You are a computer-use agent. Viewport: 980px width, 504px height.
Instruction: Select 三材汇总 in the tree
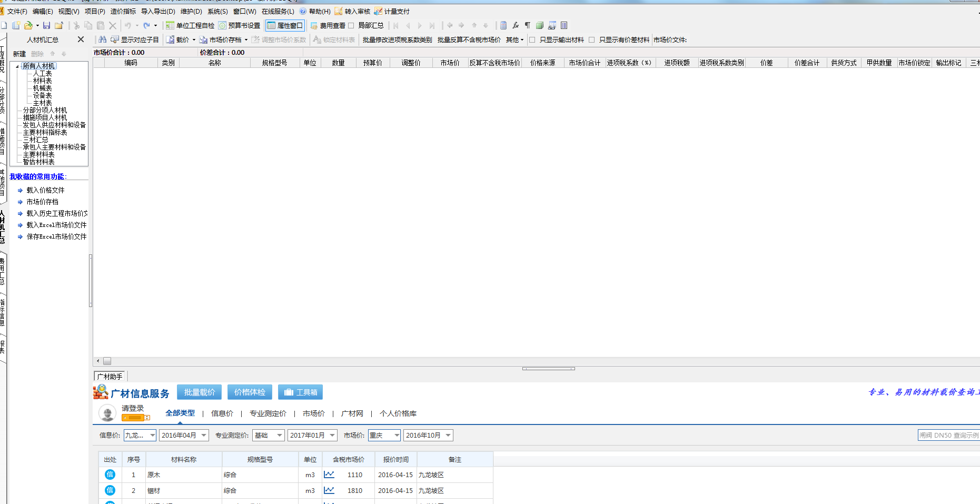point(35,140)
